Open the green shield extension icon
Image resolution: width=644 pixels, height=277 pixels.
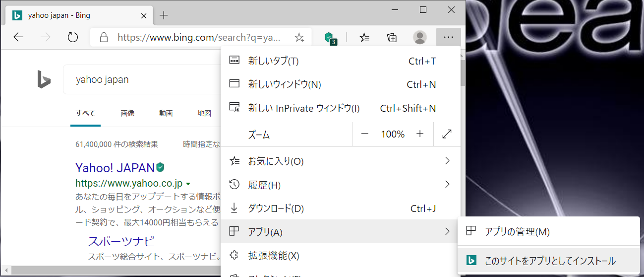pyautogui.click(x=330, y=38)
